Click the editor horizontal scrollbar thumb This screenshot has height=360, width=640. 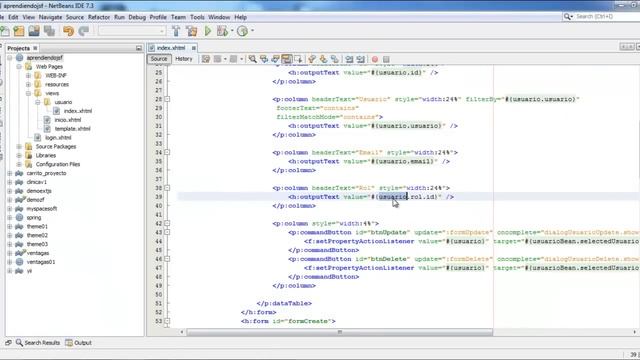tap(340, 332)
